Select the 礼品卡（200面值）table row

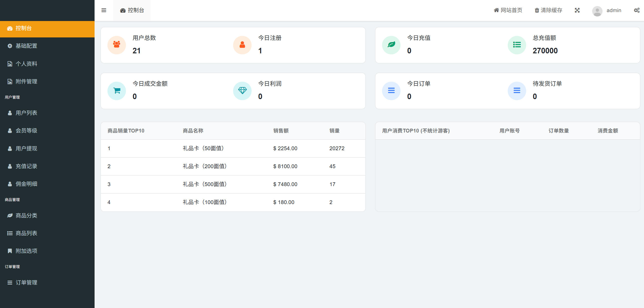click(x=205, y=166)
